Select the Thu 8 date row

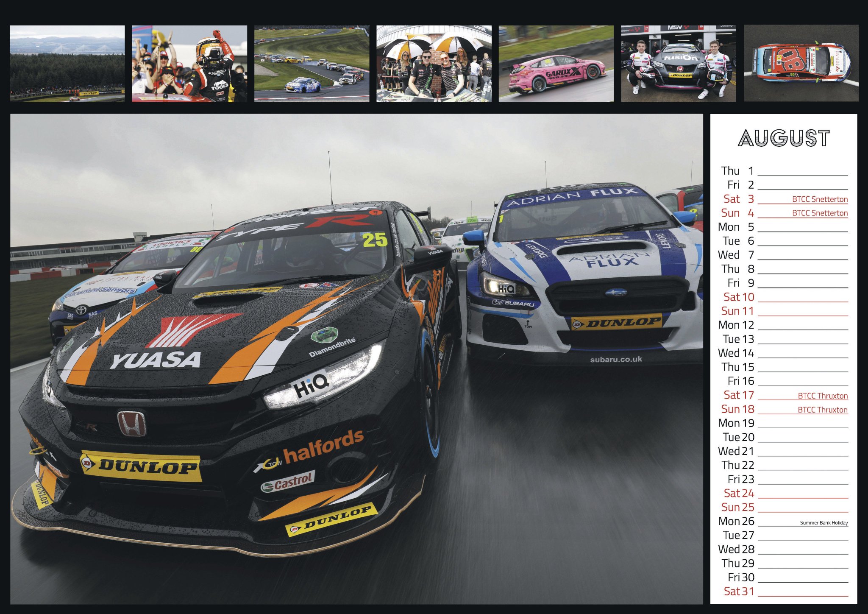784,269
